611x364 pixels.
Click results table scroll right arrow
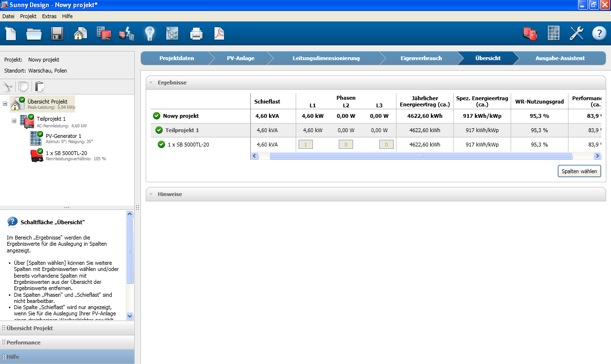[597, 156]
